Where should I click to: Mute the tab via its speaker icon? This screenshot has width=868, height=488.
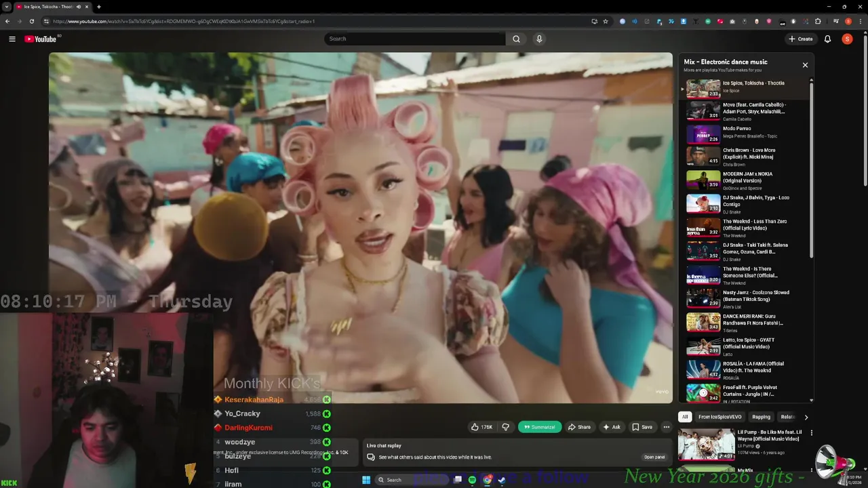point(79,7)
